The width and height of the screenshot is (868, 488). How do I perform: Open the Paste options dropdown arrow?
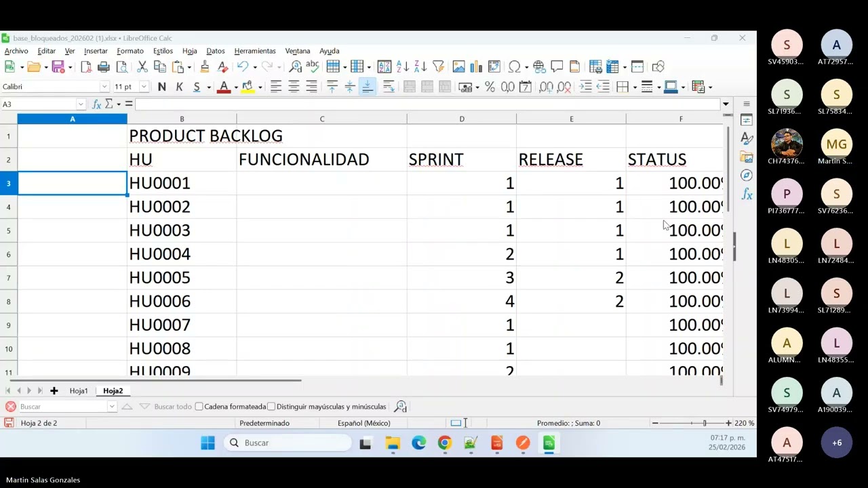coord(189,66)
